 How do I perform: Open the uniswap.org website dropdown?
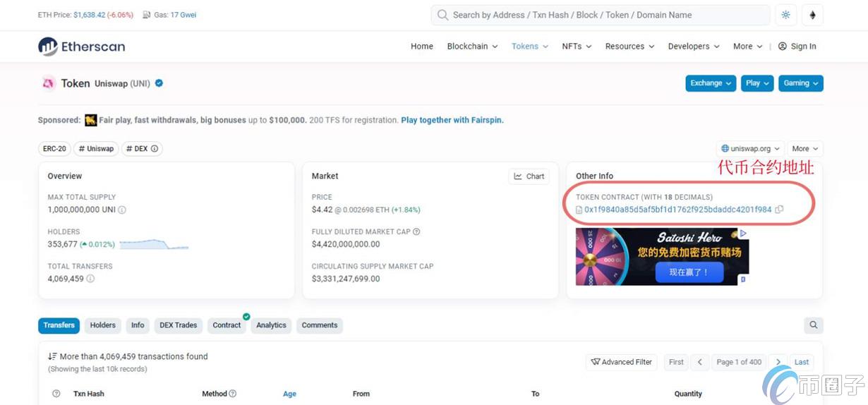749,149
